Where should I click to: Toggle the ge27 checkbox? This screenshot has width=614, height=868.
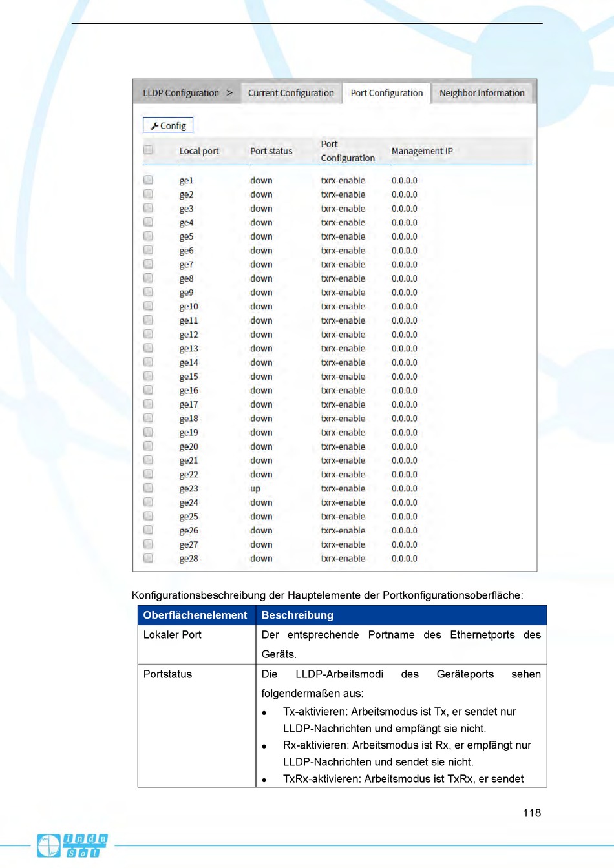click(x=149, y=544)
